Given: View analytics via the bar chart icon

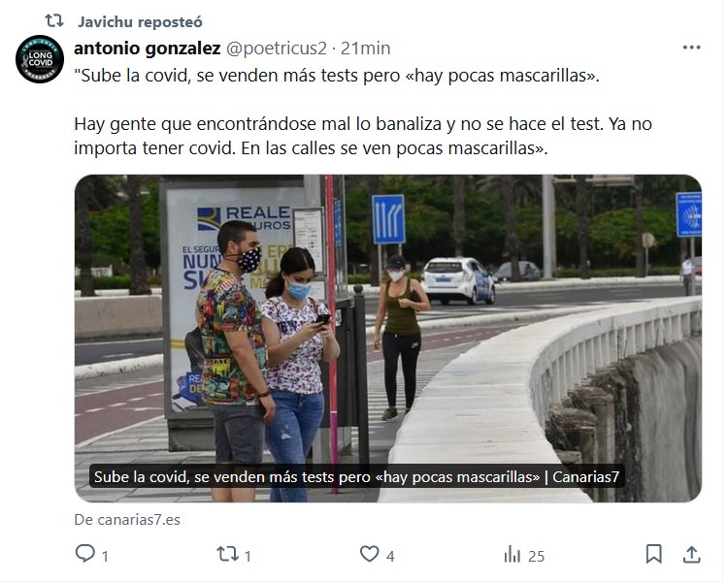Looking at the screenshot, I should [x=513, y=554].
